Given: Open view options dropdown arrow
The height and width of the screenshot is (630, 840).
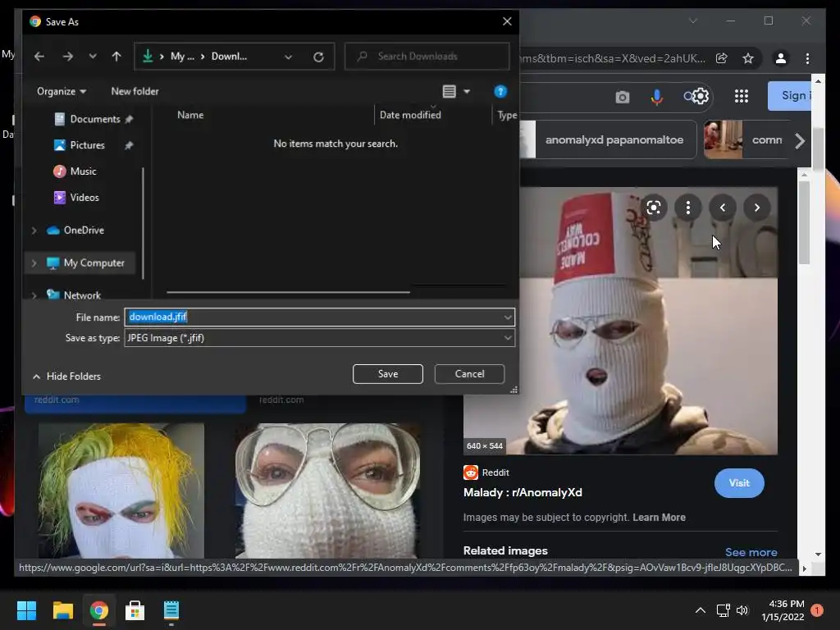Looking at the screenshot, I should click(x=467, y=92).
